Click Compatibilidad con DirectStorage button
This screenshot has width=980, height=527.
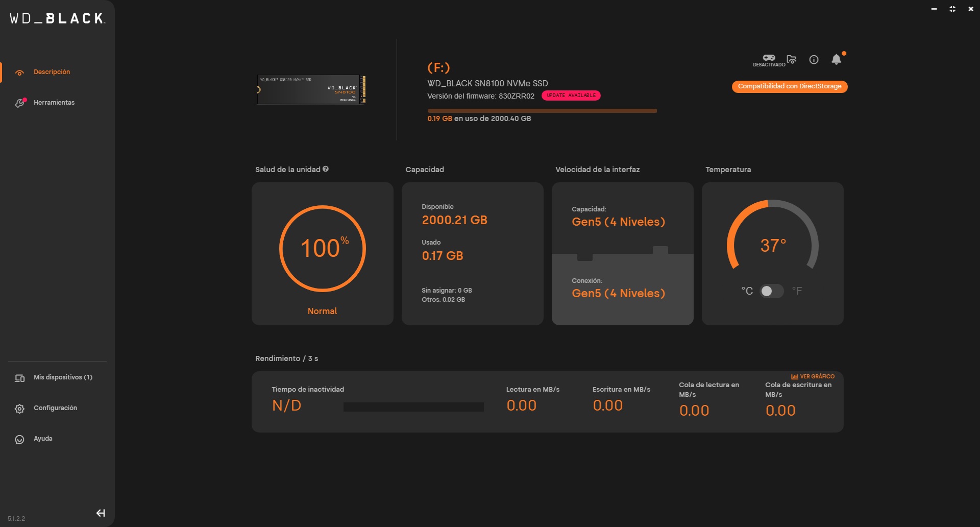[x=789, y=86]
